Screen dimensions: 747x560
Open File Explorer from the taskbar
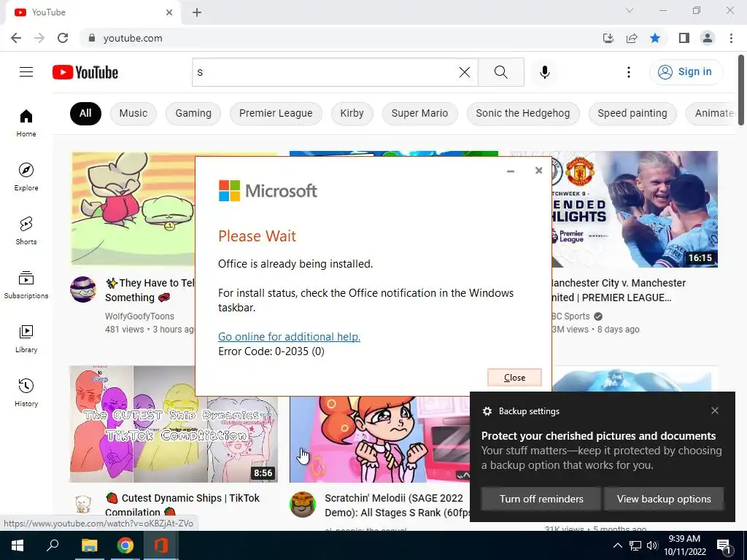click(x=89, y=545)
